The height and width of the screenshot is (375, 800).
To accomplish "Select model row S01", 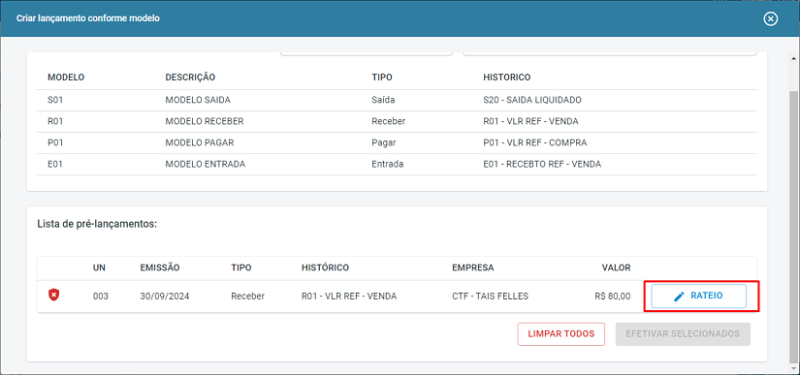I will coord(397,100).
